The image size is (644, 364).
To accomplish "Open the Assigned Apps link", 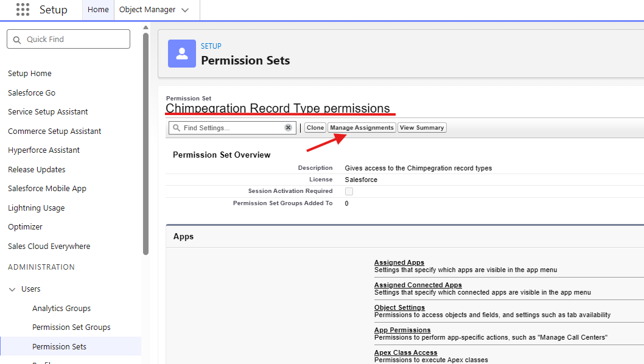I will click(399, 262).
